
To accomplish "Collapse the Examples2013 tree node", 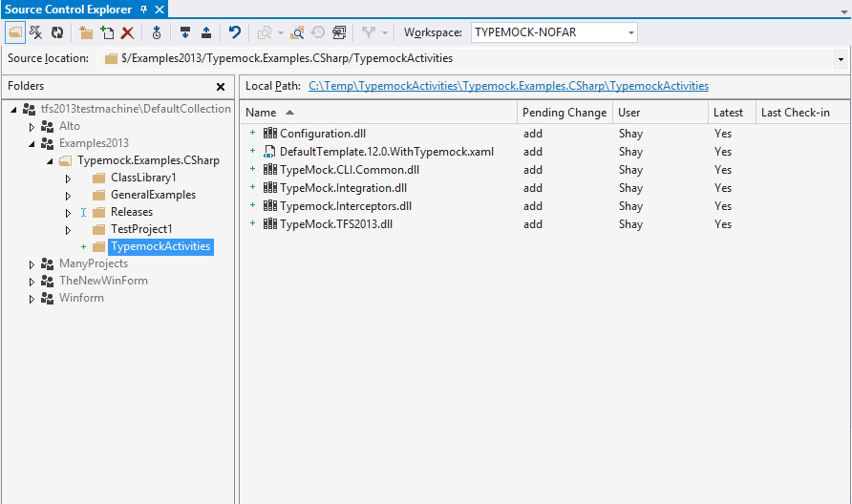I will [x=32, y=144].
